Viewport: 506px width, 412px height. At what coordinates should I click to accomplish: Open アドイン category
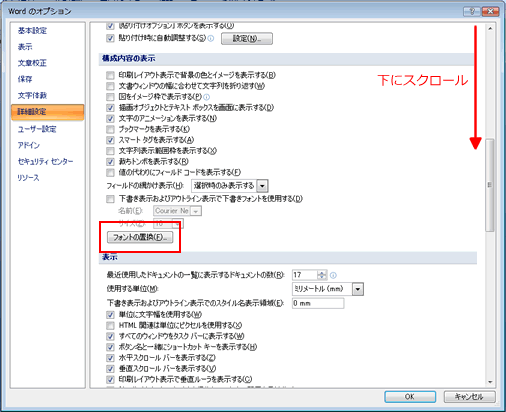pos(29,145)
